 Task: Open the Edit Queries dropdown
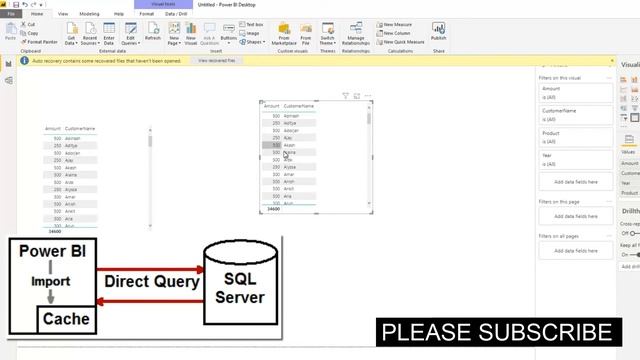coord(131,33)
